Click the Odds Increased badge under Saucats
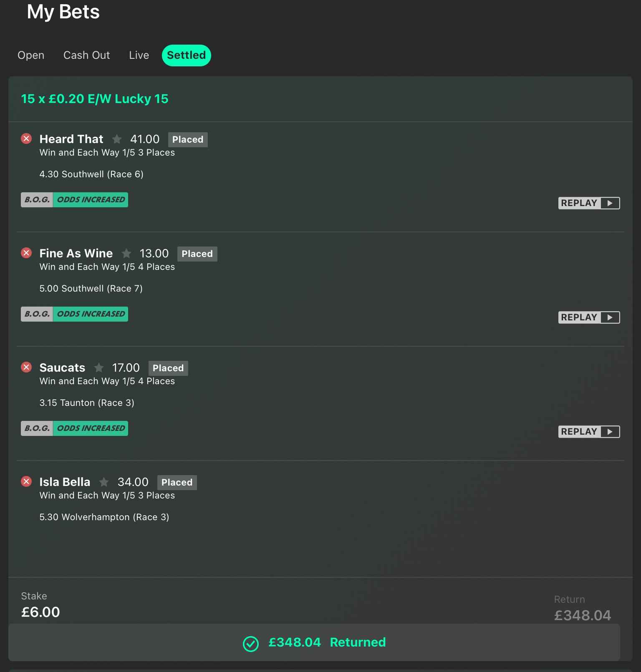 pyautogui.click(x=91, y=428)
